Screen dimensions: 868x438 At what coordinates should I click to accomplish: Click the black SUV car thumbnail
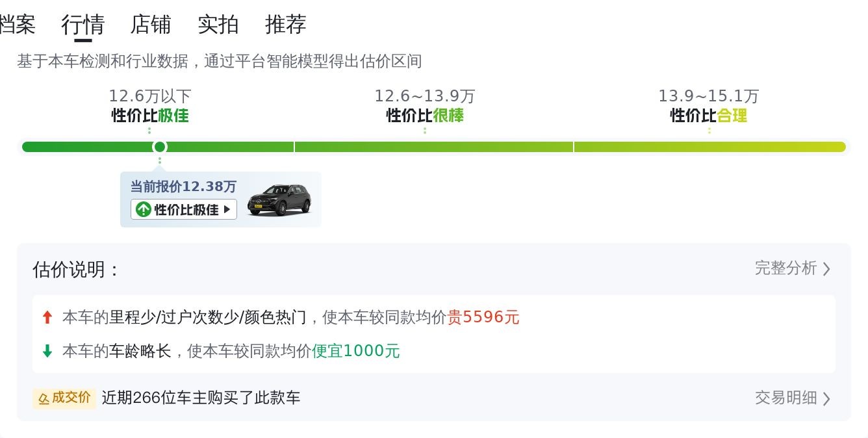click(279, 200)
